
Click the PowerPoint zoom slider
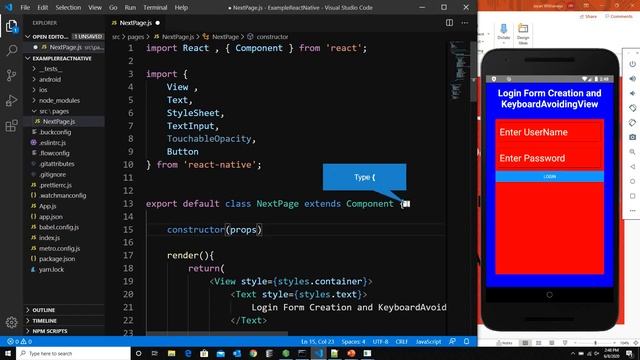(595, 343)
